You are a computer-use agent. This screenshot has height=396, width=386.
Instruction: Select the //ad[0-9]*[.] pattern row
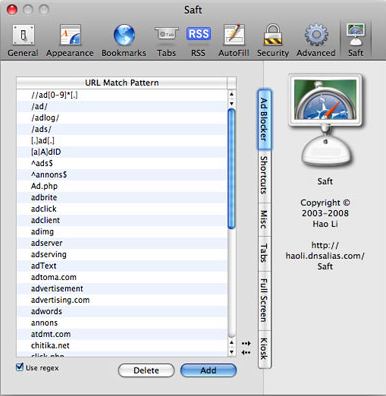(122, 95)
